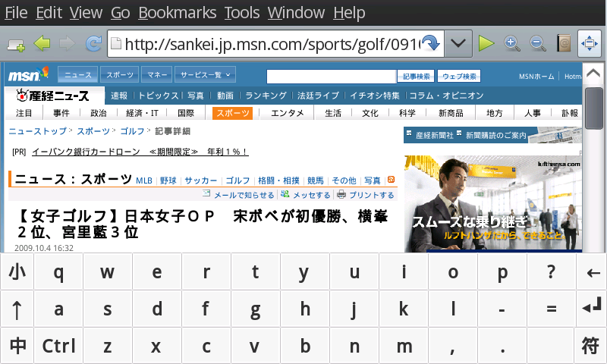The height and width of the screenshot is (364, 607).
Task: Click the new tab icon in toolbar
Action: click(15, 44)
